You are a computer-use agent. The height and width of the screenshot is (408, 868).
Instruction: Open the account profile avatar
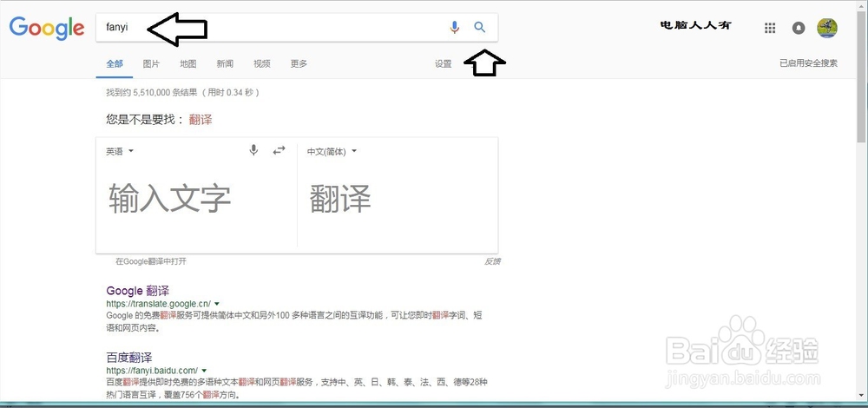(827, 29)
